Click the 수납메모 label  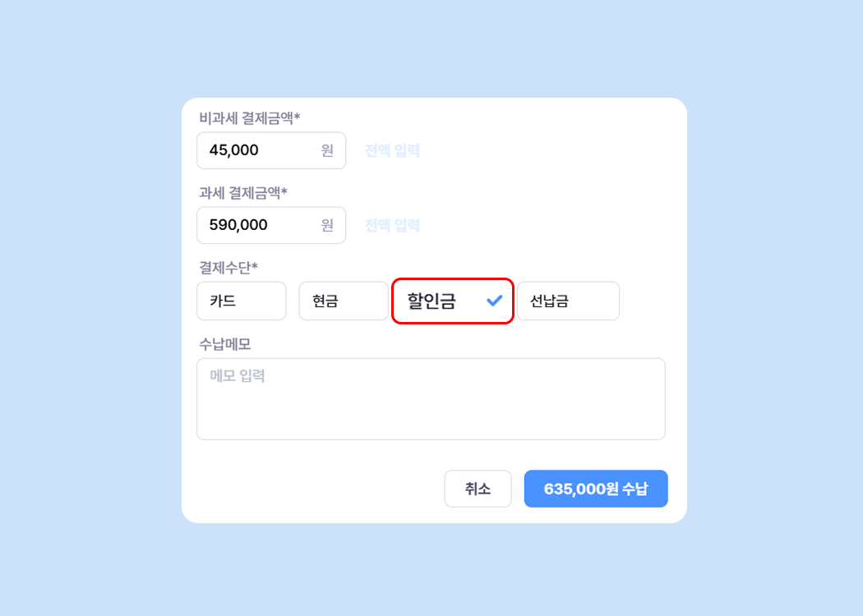pyautogui.click(x=224, y=344)
